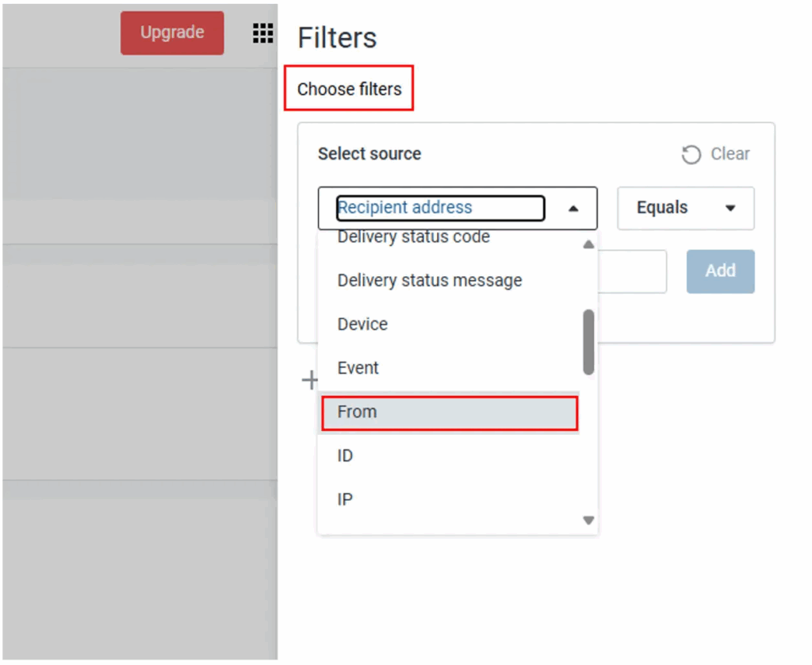This screenshot has height=665, width=812.
Task: Click the Filters panel title
Action: [337, 38]
